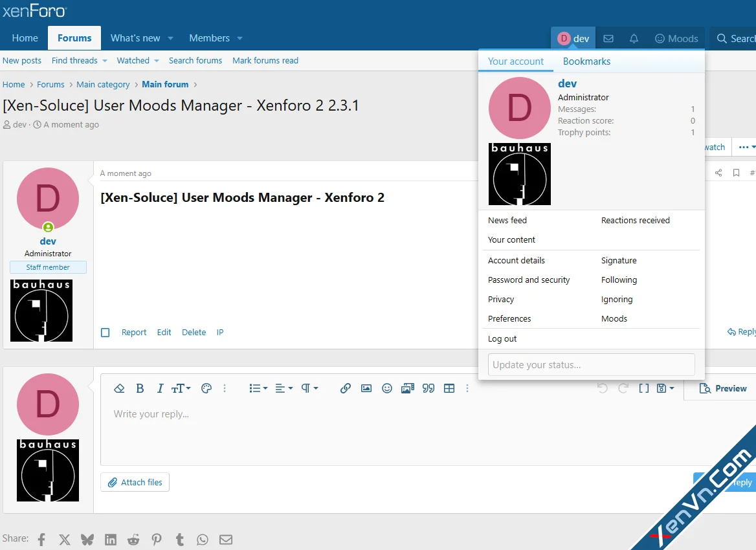Select the Your account tab
Screen dimensions: 756x550
coord(515,61)
